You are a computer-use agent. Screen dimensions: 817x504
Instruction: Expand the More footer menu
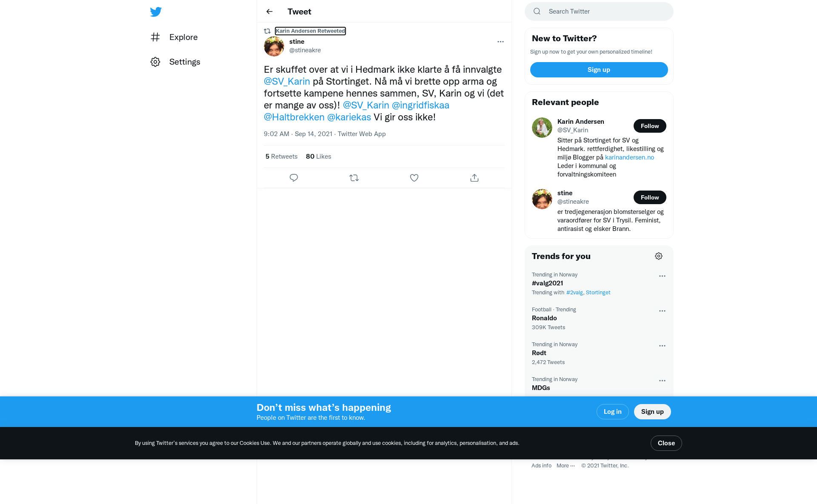click(566, 465)
